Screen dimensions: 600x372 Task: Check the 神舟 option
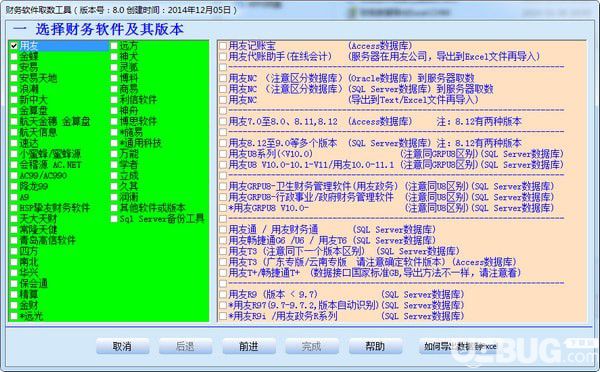[x=114, y=111]
